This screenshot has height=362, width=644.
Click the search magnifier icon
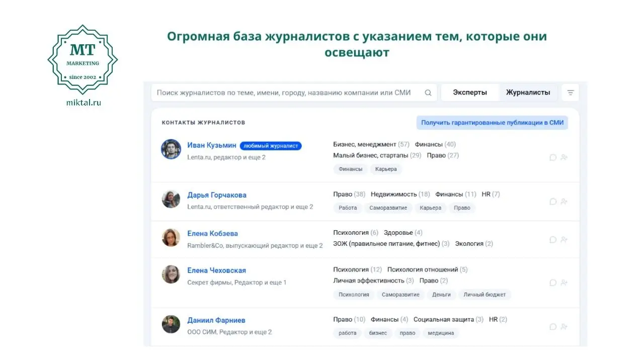pos(428,93)
